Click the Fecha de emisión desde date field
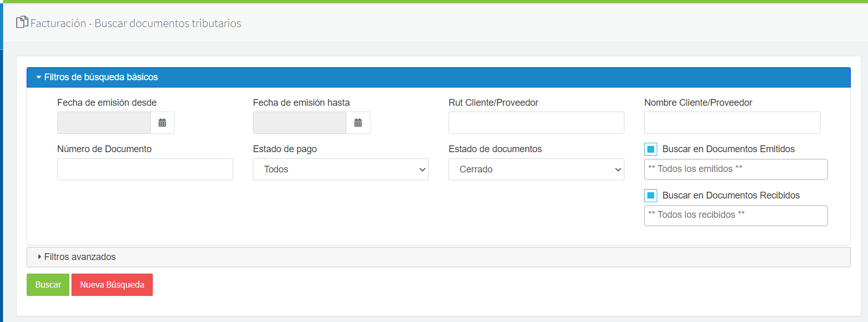The width and height of the screenshot is (868, 322). coord(104,123)
